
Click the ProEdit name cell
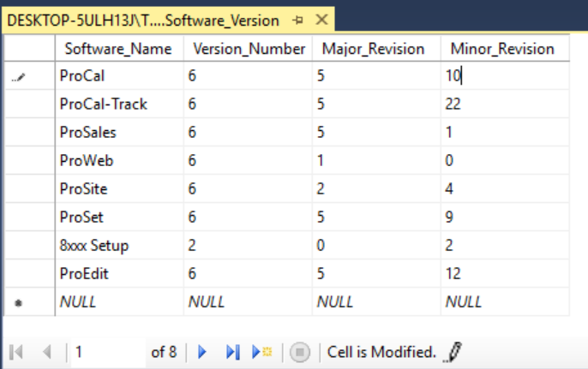click(119, 273)
